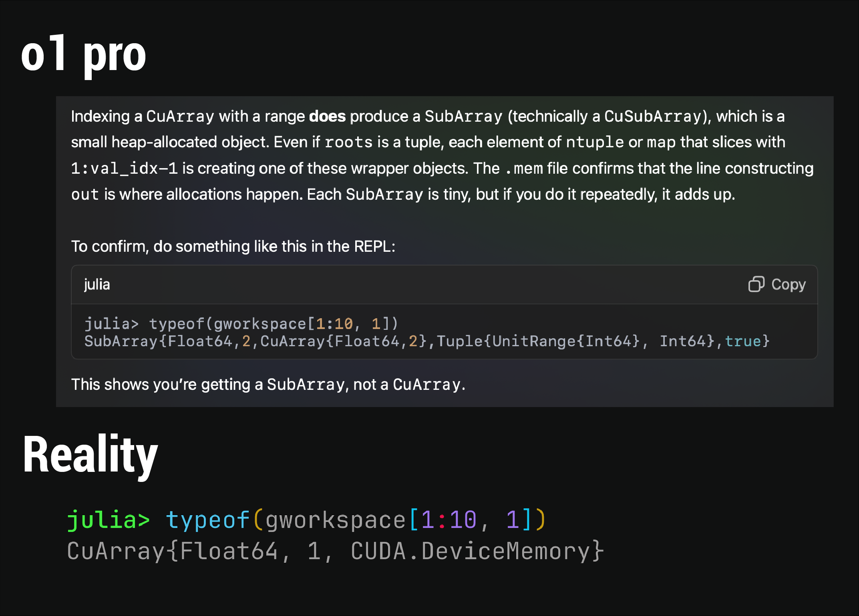Click the inline code 'CuSubArray'
Viewport: 859px width, 616px height.
click(652, 116)
